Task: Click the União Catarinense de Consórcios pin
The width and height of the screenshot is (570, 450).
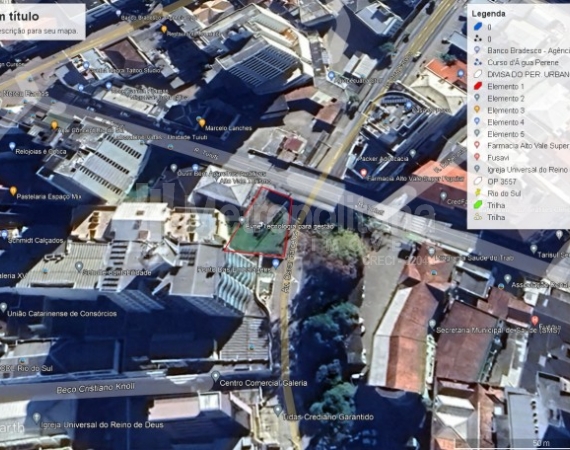Action: point(3,308)
